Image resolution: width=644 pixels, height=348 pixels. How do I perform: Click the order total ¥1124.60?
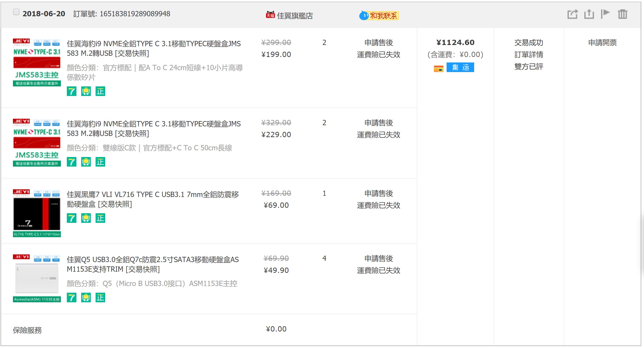[x=455, y=42]
